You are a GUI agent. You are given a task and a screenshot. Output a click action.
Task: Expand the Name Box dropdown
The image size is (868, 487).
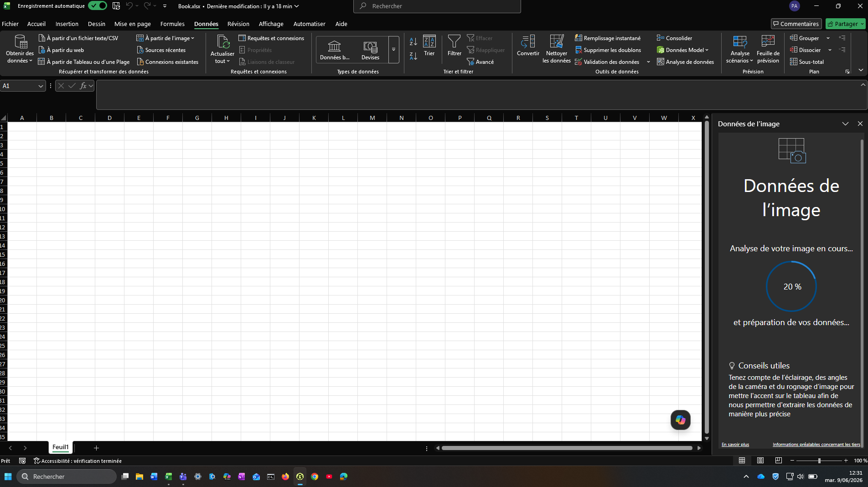pyautogui.click(x=41, y=86)
